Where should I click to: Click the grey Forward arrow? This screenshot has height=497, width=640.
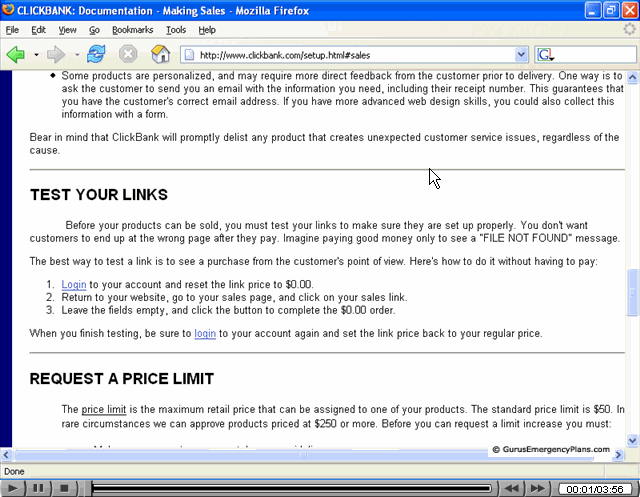pos(56,54)
